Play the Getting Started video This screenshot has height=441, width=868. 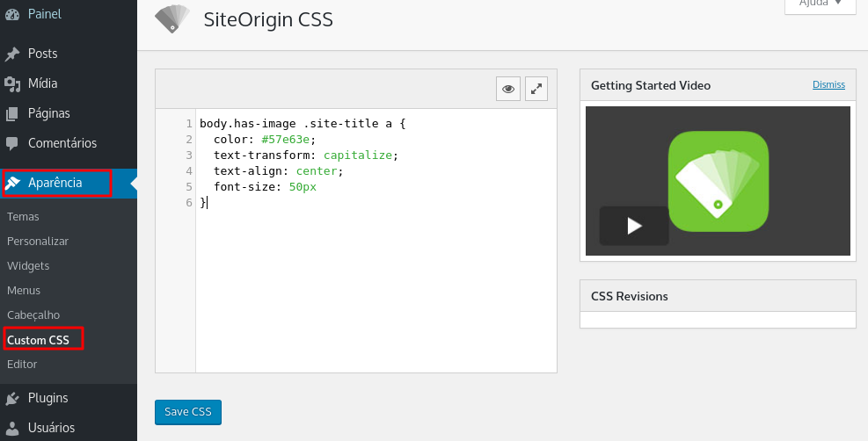point(634,226)
